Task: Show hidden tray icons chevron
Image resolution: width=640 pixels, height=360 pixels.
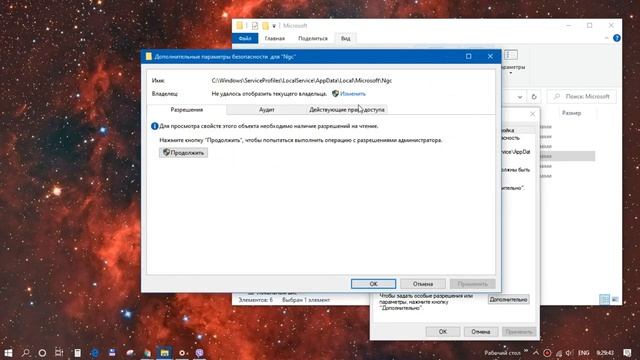Action: pos(536,353)
